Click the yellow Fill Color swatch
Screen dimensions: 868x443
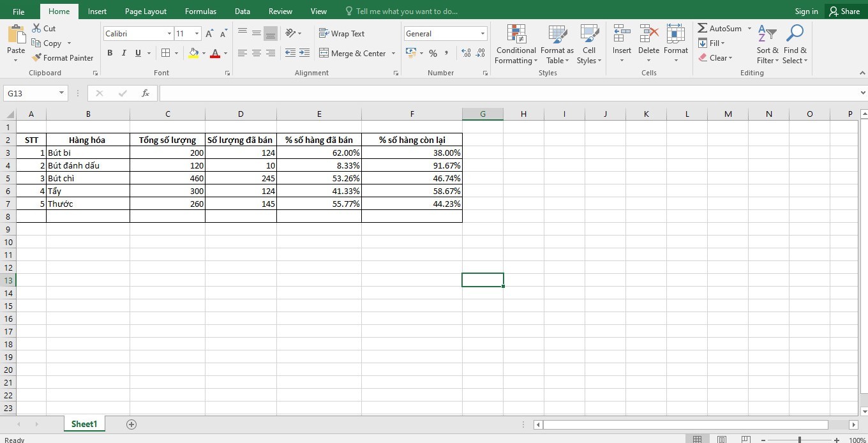pos(193,53)
